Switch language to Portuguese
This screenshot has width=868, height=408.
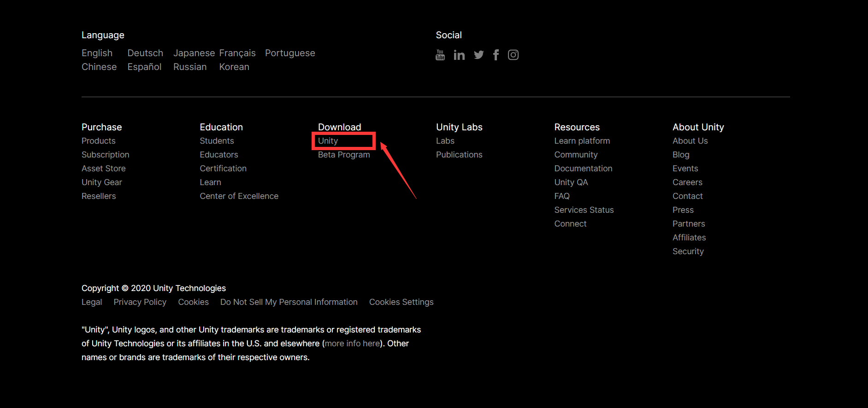[290, 53]
